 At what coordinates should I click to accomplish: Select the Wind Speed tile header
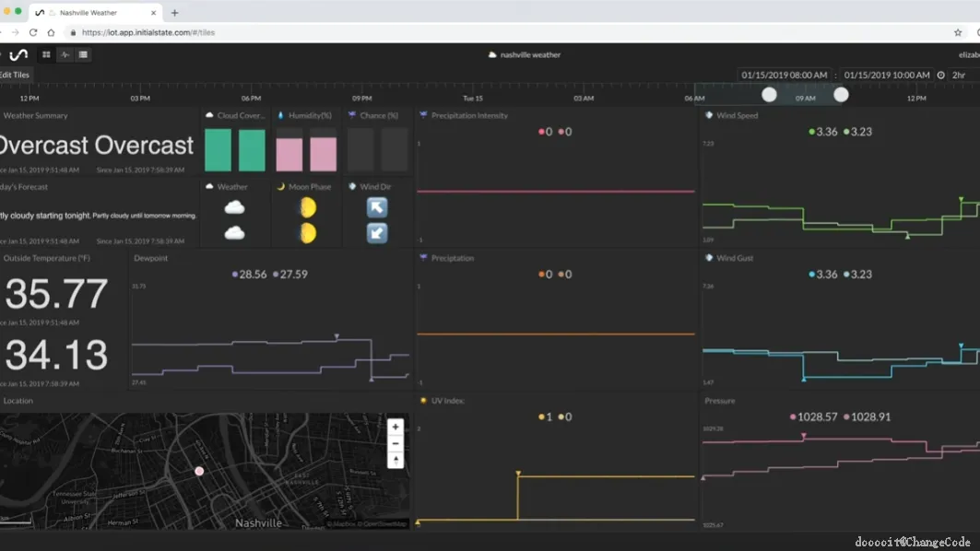[737, 115]
